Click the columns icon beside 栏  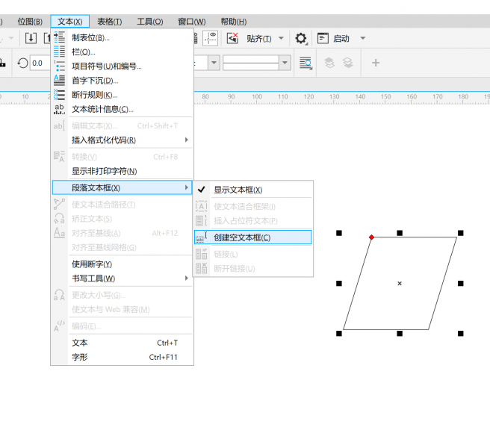coord(59,52)
